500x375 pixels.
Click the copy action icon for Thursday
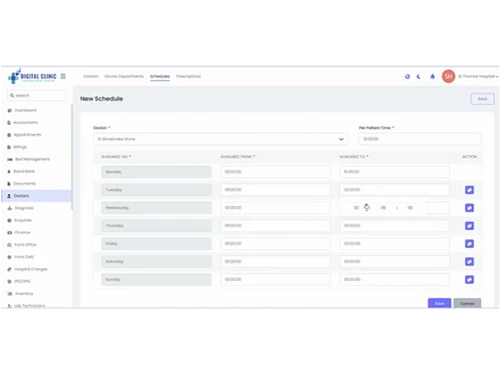click(469, 226)
